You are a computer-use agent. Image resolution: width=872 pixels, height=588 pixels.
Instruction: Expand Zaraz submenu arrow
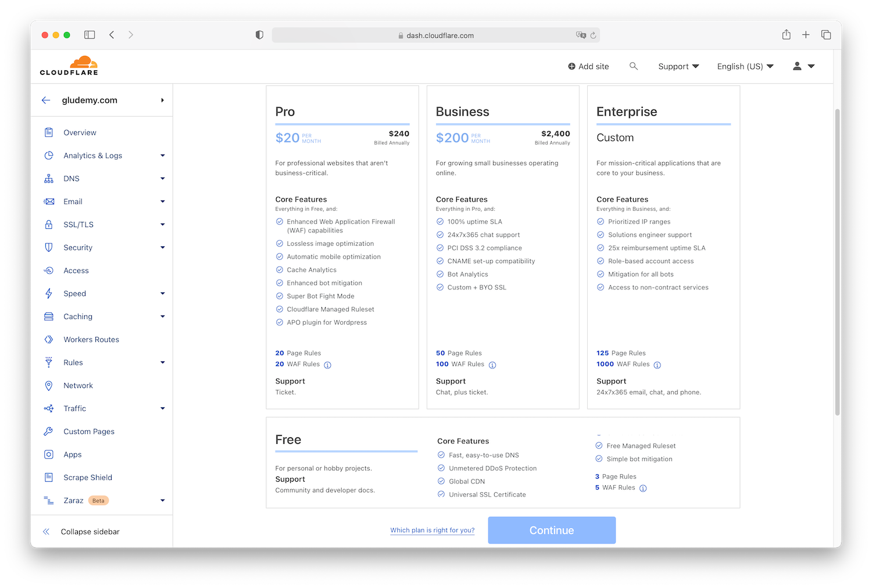coord(163,500)
